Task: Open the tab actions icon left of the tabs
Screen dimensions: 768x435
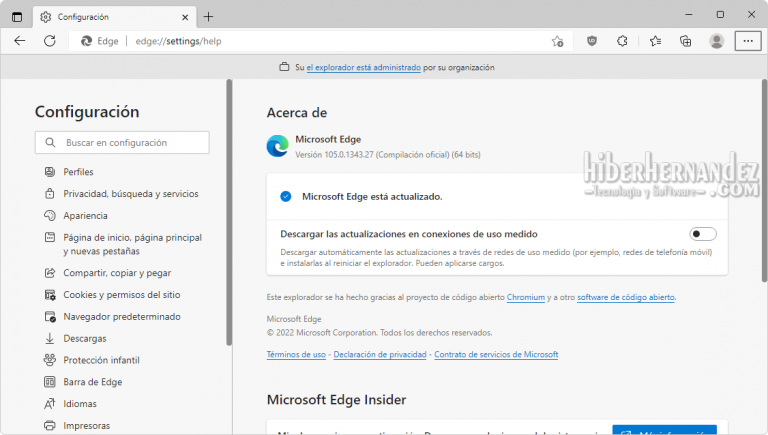Action: (17, 16)
